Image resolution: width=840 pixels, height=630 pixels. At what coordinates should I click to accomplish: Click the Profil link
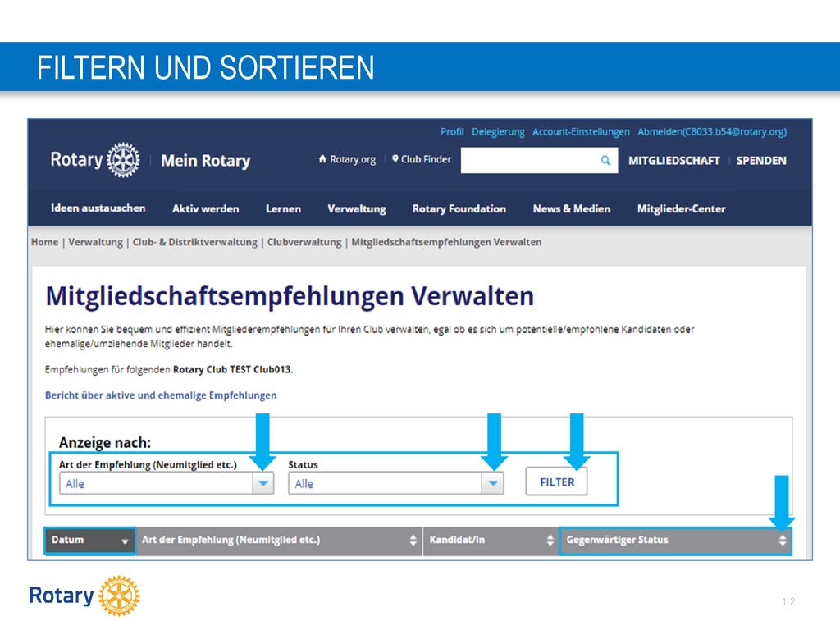pyautogui.click(x=452, y=132)
